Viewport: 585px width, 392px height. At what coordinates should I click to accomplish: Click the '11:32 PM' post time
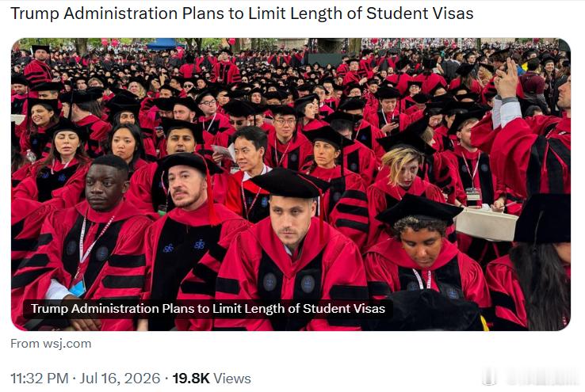pyautogui.click(x=40, y=379)
